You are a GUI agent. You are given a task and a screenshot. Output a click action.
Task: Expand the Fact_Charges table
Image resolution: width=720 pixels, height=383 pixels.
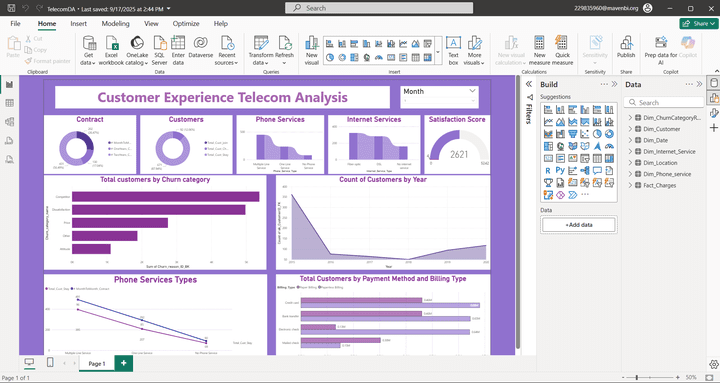pyautogui.click(x=630, y=186)
